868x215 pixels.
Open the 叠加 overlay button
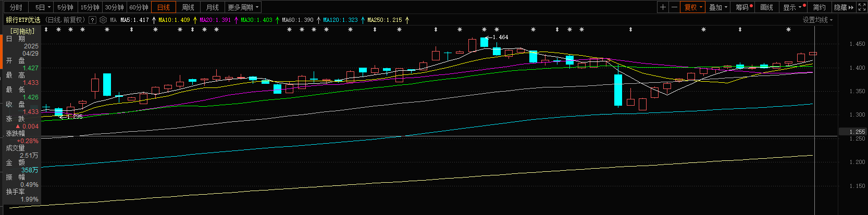point(718,7)
